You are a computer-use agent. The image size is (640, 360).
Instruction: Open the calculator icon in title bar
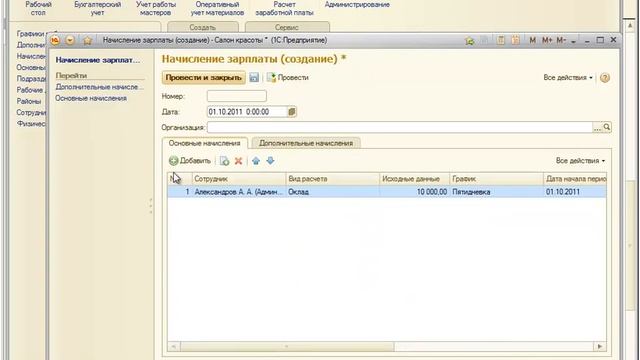coord(501,40)
